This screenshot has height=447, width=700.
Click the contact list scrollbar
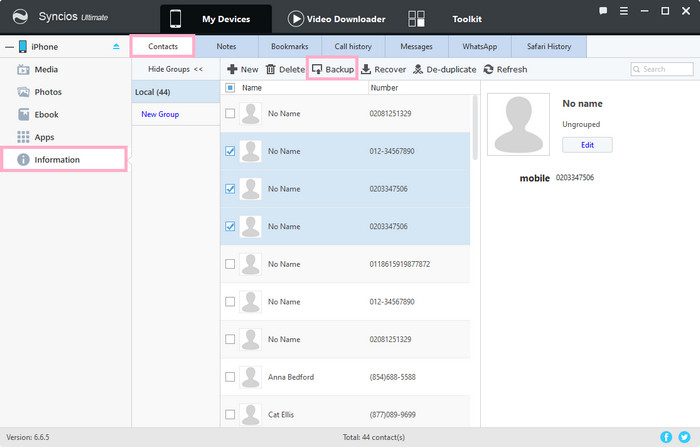[x=475, y=128]
